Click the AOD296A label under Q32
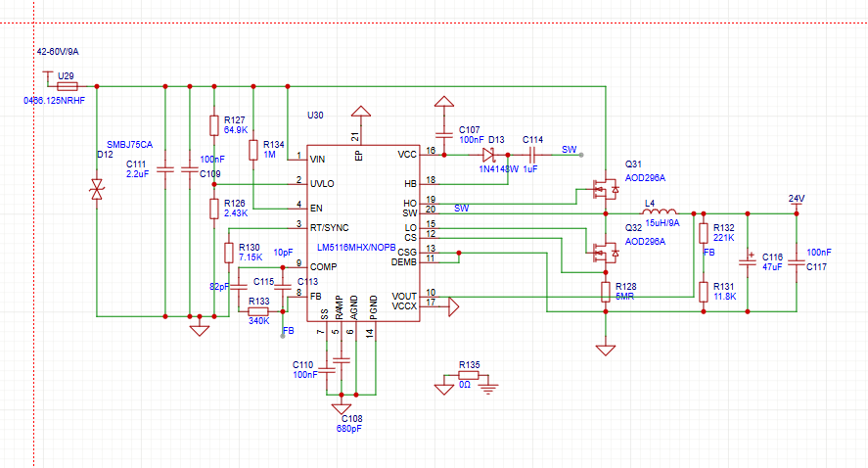 tap(646, 242)
